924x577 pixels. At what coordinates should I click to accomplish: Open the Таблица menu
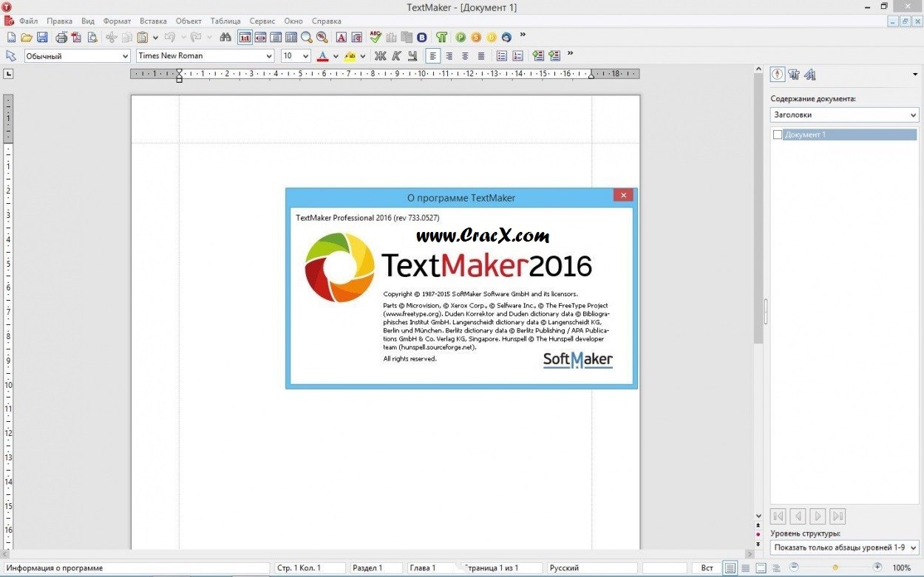tap(225, 21)
